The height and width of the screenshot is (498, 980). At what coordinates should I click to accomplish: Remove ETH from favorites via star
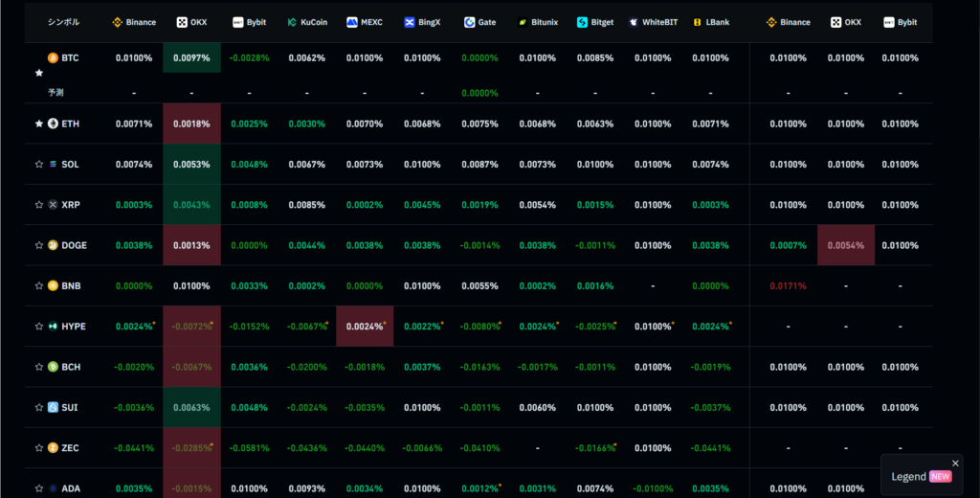coord(39,124)
